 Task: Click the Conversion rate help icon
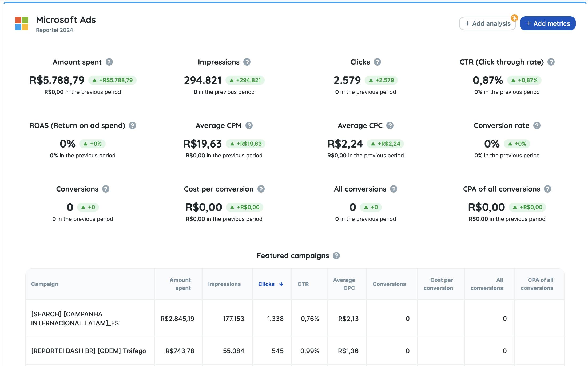point(537,125)
